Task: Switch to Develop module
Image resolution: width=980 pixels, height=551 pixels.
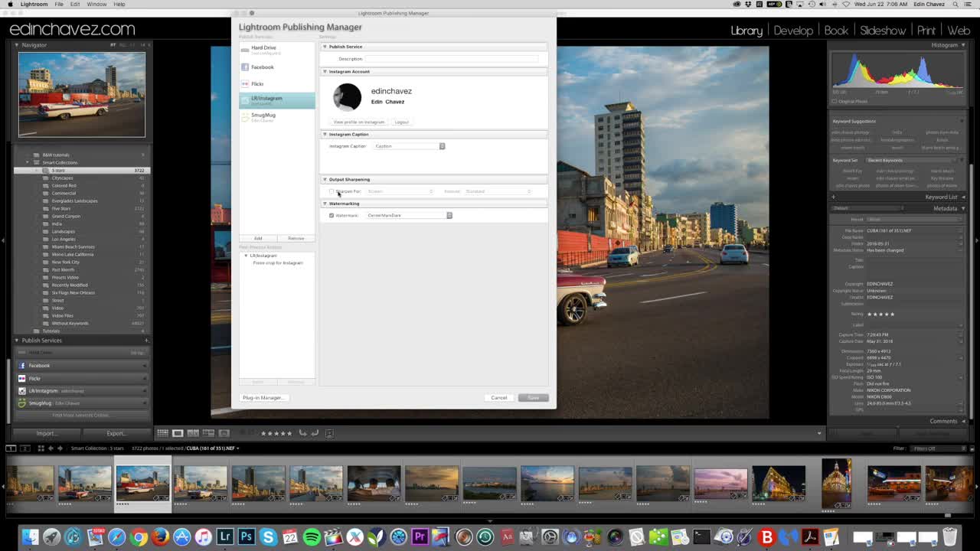Action: pos(793,31)
